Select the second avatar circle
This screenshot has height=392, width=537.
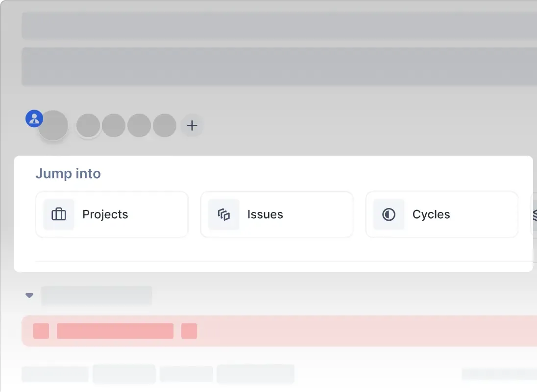tap(88, 125)
